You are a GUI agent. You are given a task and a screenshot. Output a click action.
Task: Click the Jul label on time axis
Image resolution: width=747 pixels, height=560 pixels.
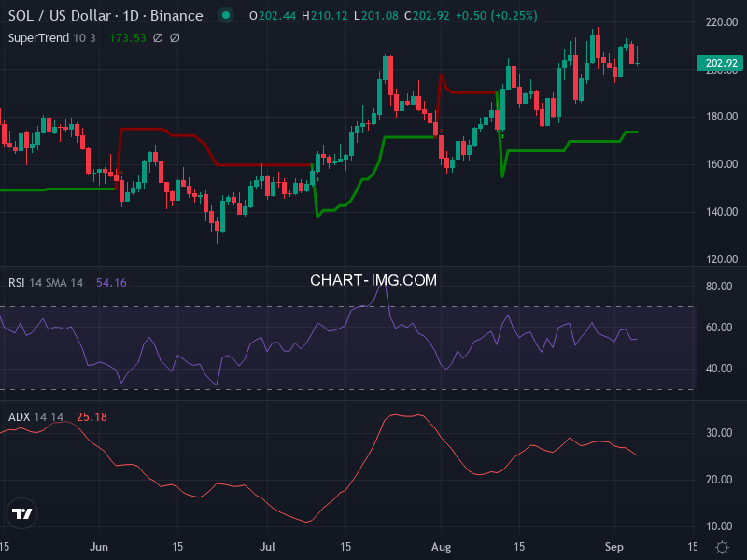269,545
